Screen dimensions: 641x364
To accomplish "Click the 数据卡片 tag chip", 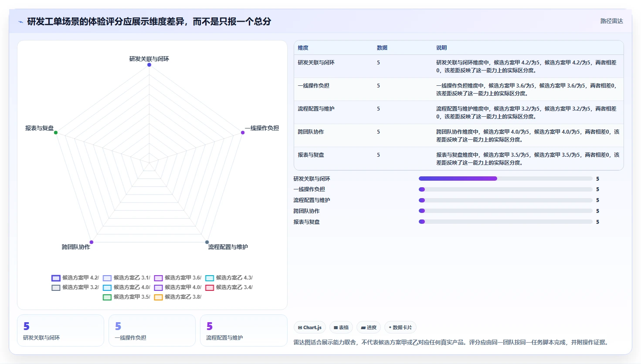I will (x=400, y=327).
